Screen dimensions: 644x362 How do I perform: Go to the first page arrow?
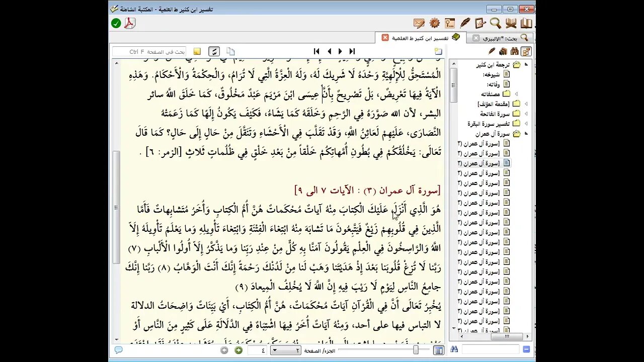pos(316,51)
